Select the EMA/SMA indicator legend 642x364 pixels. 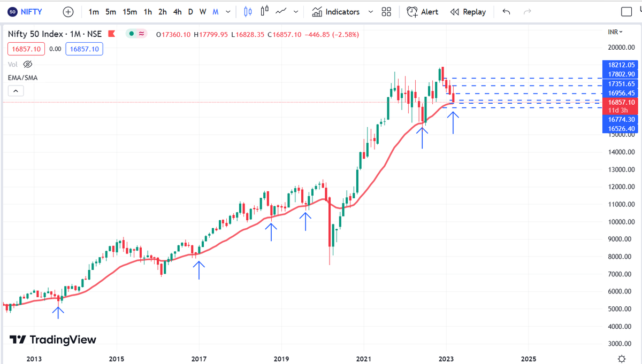coord(23,78)
